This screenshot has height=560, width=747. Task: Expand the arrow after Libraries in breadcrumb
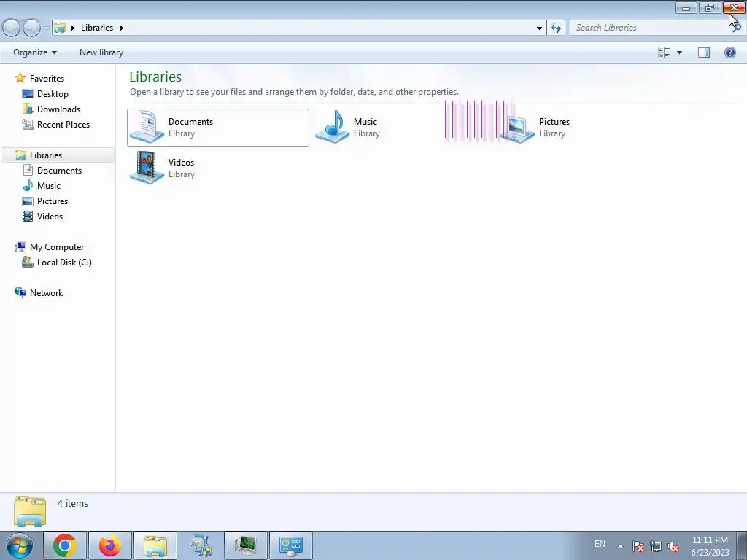122,28
